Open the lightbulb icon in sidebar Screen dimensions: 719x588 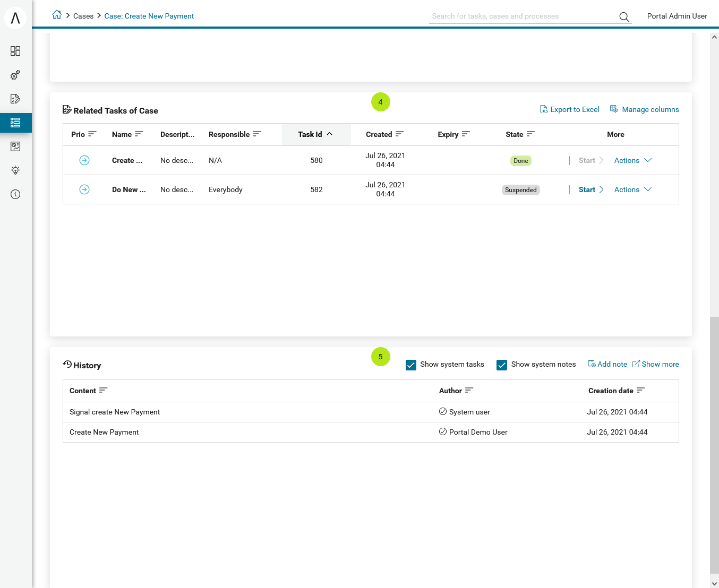15,170
